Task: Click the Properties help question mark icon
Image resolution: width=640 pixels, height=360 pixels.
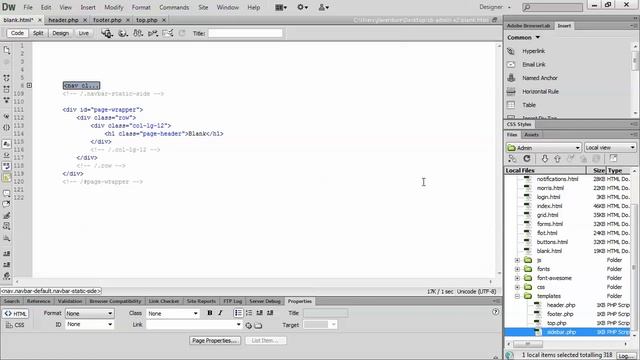Action: click(x=496, y=312)
